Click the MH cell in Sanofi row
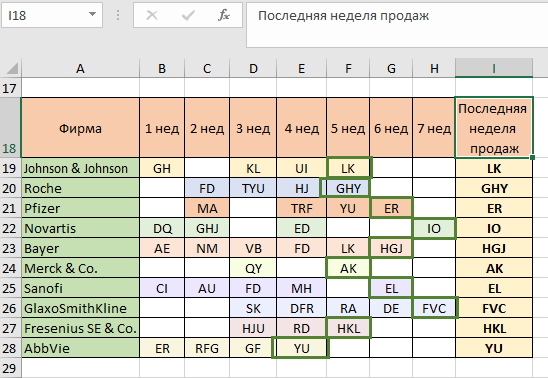The image size is (548, 378). (301, 288)
